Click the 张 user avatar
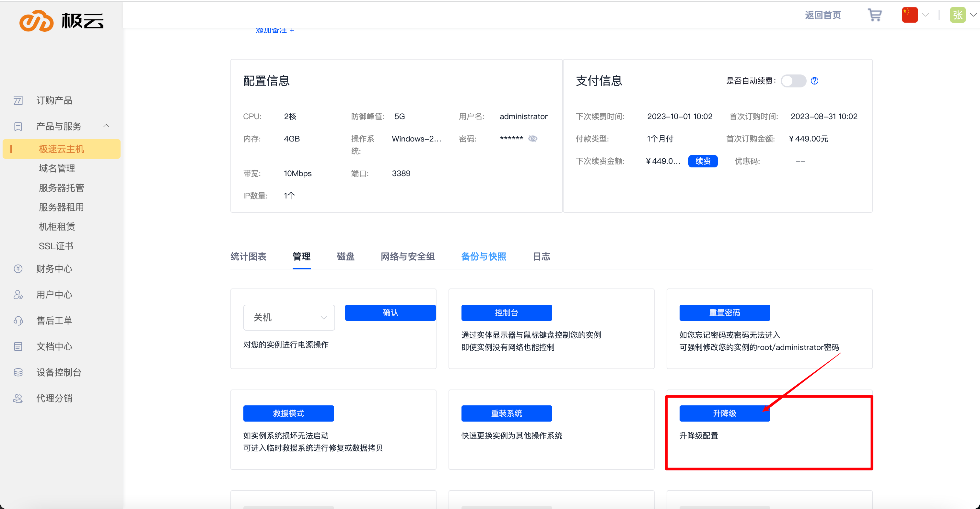Image resolution: width=980 pixels, height=509 pixels. click(957, 15)
